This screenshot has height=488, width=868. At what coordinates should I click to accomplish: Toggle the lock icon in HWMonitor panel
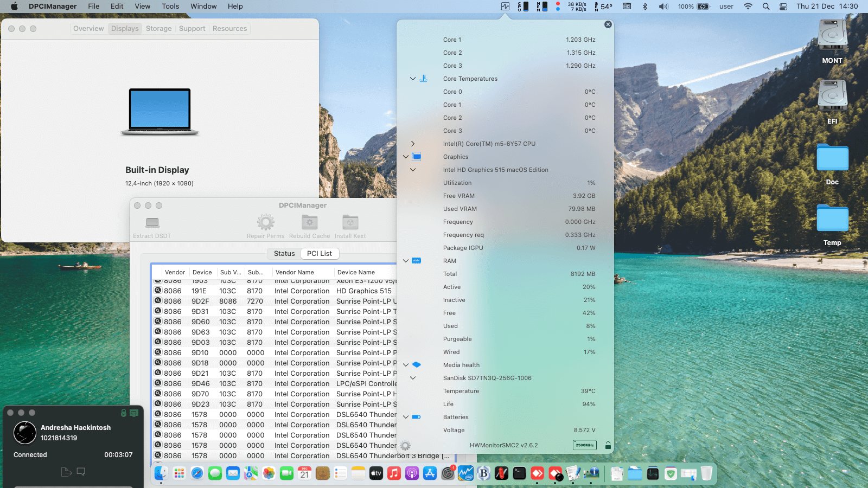608,446
